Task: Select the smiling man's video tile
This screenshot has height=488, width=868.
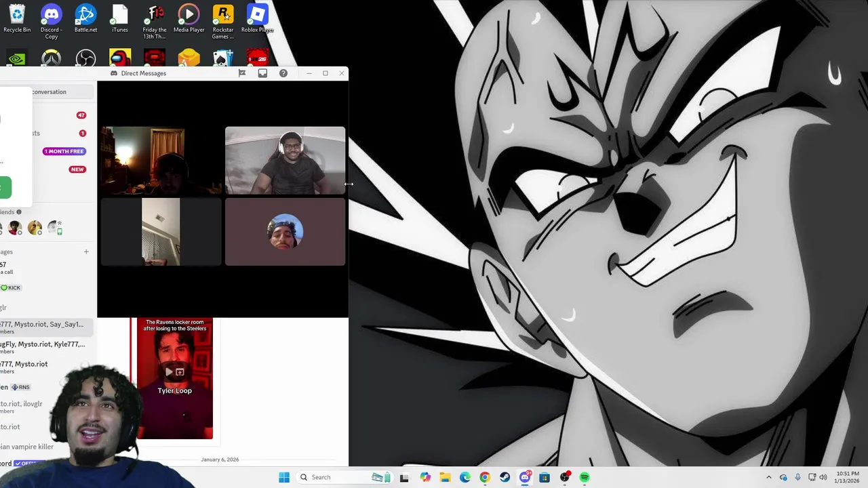Action: 285,161
